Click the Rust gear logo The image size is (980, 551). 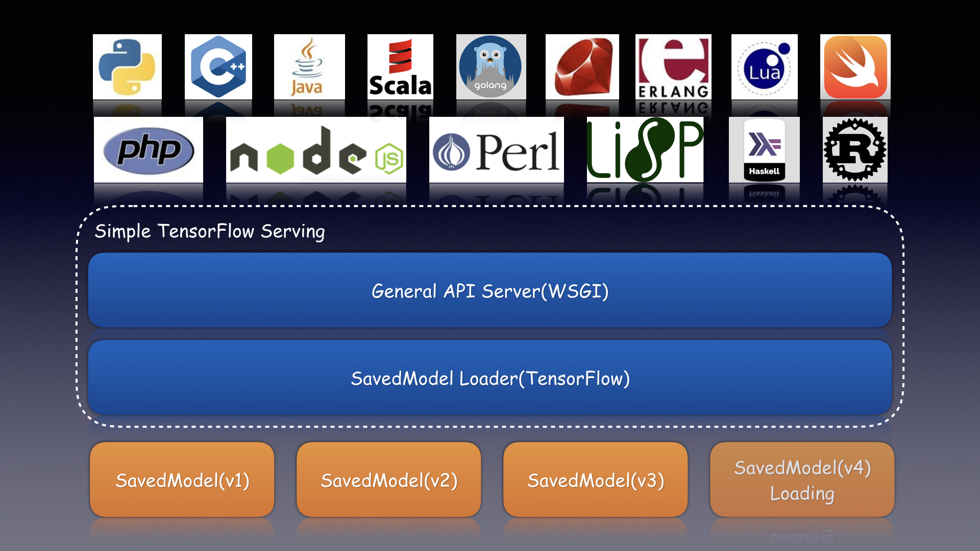[855, 150]
